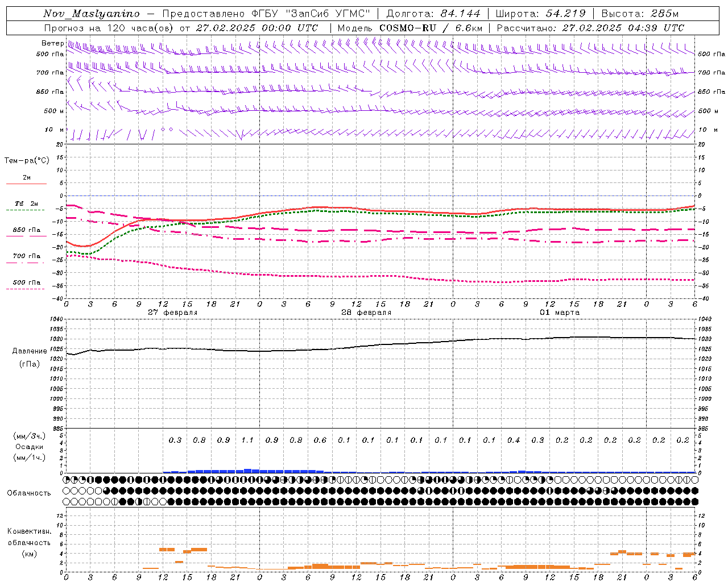Select the 0.6 precipitation value
This screenshot has width=728, height=582.
(320, 440)
